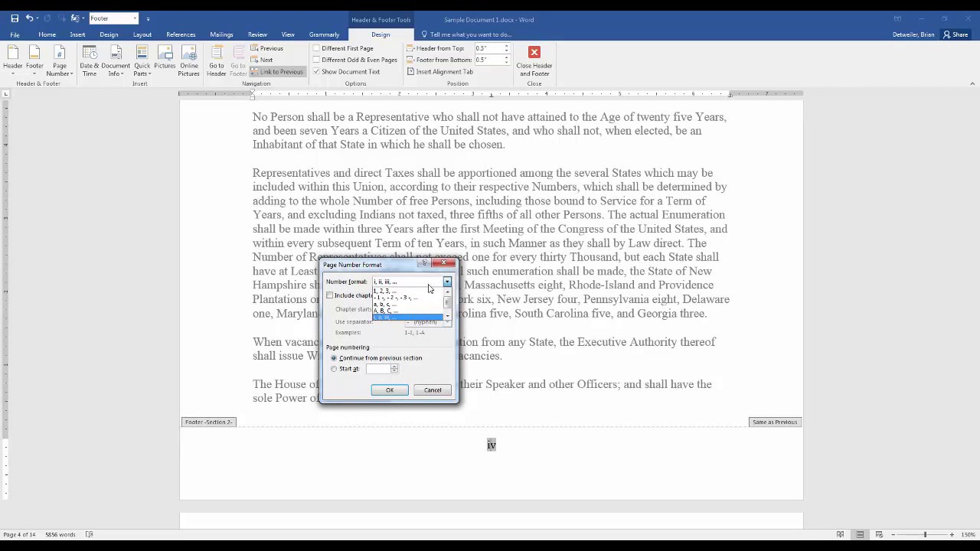Viewport: 980px width, 551px height.
Task: Click Page 4 of 14 in status bar
Action: tap(19, 534)
